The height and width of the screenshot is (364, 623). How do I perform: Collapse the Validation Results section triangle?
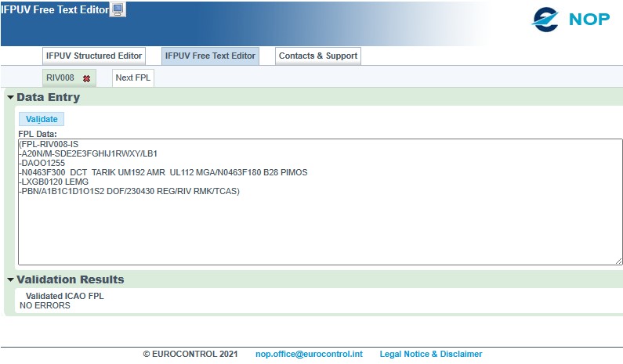pyautogui.click(x=11, y=279)
